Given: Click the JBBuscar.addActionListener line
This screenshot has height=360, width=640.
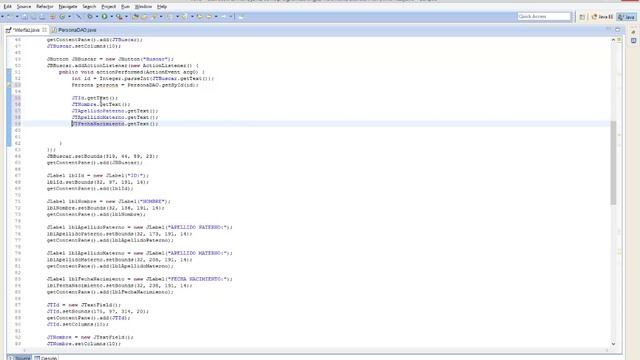Looking at the screenshot, I should point(123,66).
